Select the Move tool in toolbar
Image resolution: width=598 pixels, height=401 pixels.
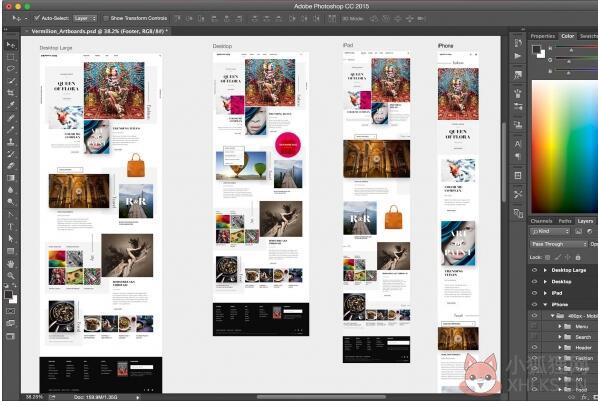pos(11,45)
